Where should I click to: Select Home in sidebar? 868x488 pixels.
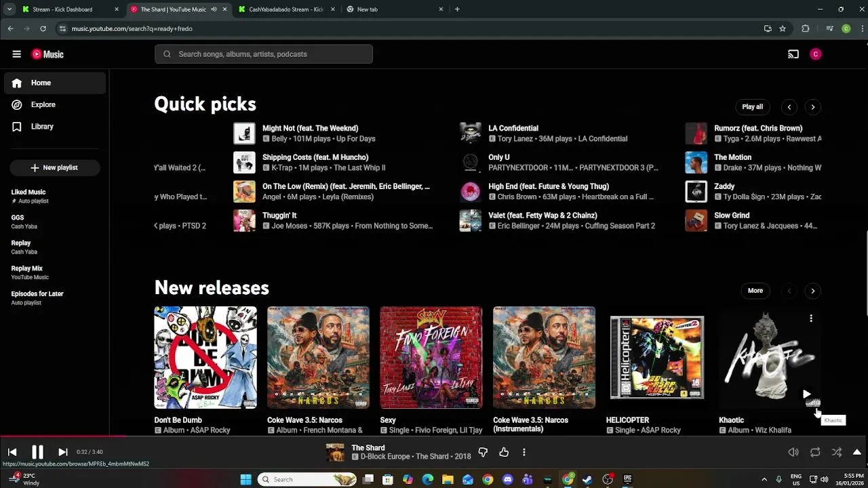pos(55,83)
